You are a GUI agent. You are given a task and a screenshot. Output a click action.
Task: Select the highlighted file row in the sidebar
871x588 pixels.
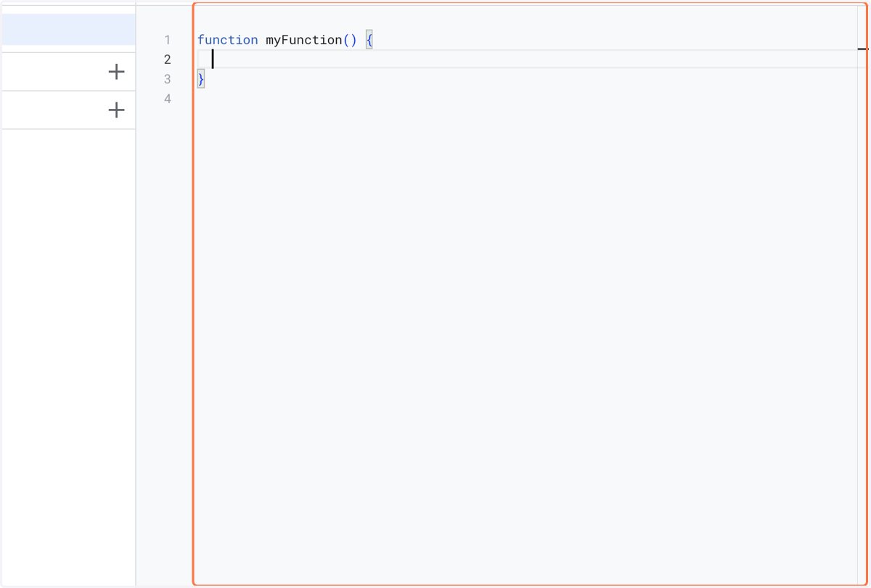pos(68,29)
